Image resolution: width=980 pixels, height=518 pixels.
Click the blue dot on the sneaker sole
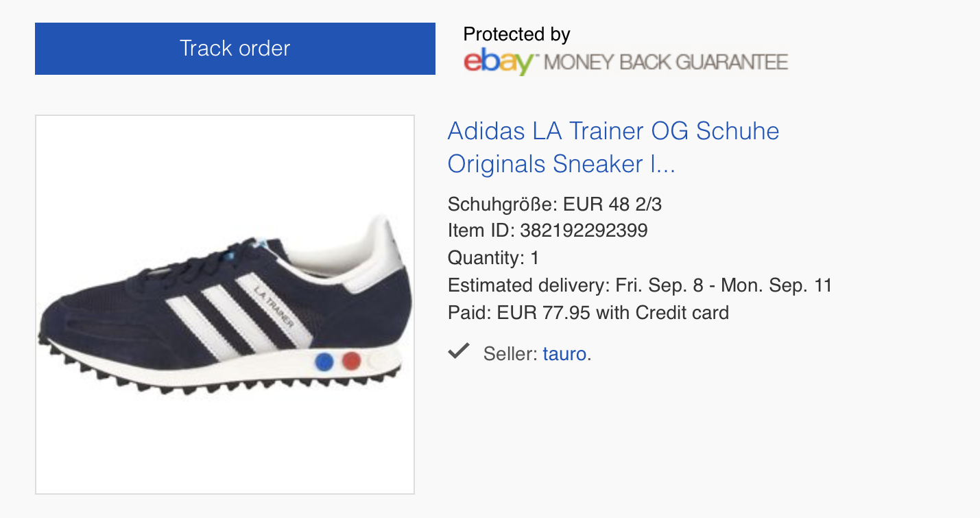(x=324, y=361)
